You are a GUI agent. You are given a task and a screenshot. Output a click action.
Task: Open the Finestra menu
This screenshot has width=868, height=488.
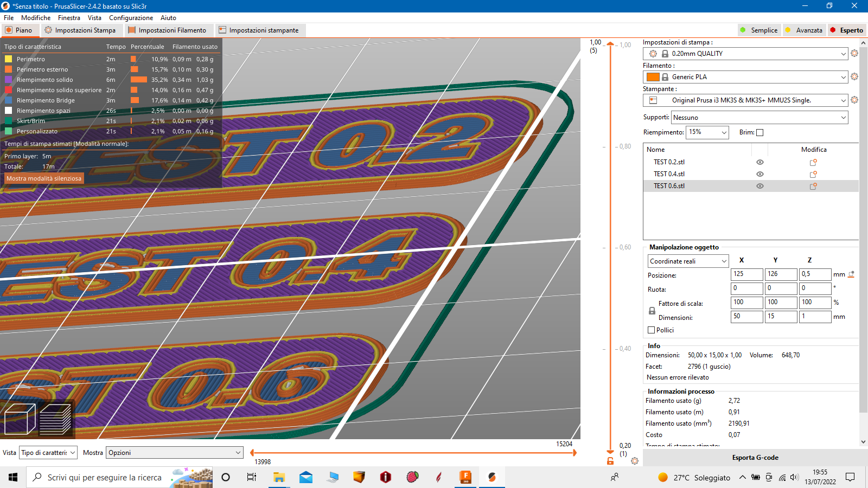[x=69, y=18]
